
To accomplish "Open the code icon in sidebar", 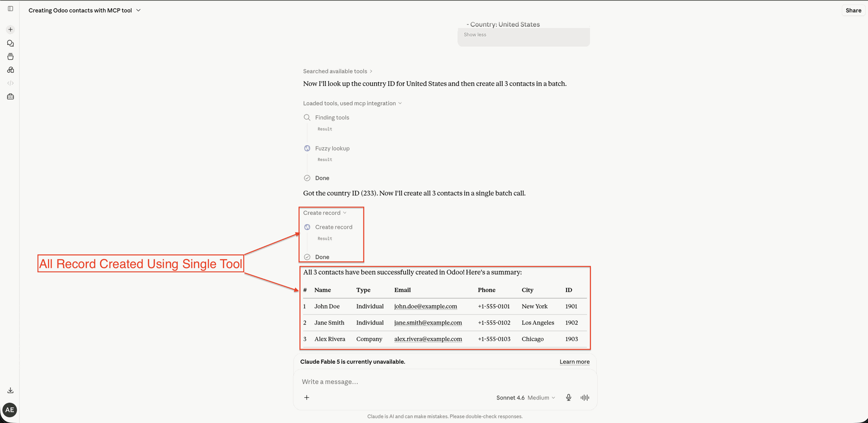I will click(10, 83).
